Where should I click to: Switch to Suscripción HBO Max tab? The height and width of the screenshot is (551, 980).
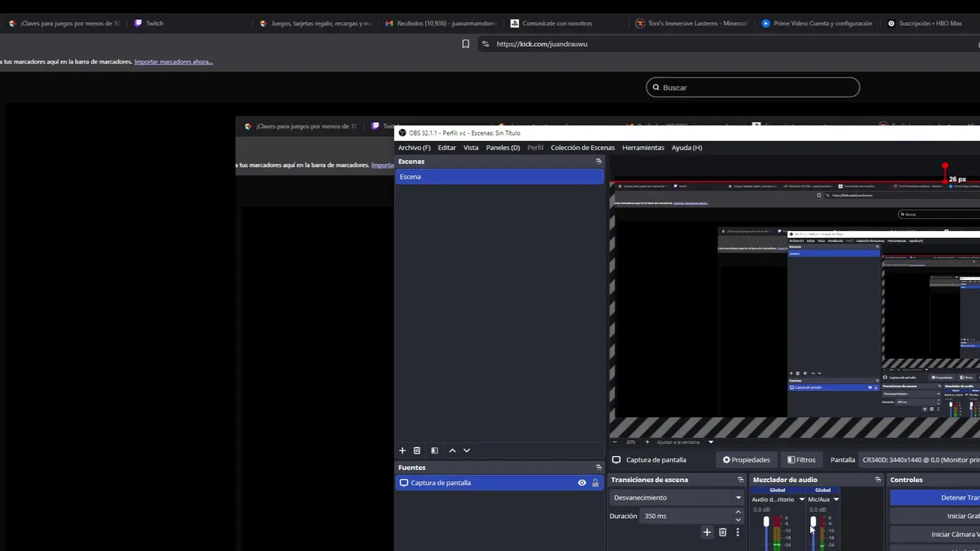(x=930, y=24)
